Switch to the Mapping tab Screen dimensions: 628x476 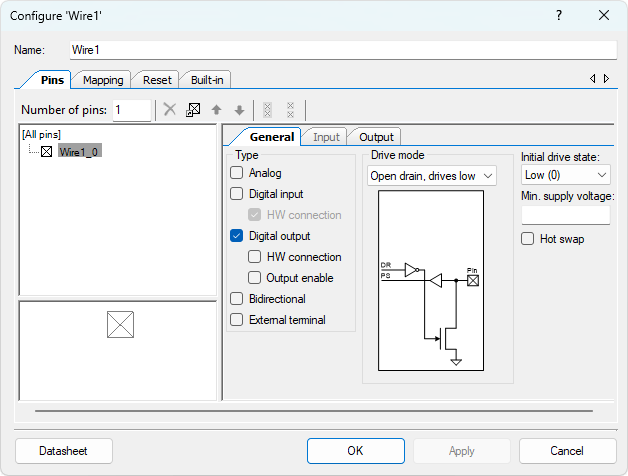[x=103, y=80]
